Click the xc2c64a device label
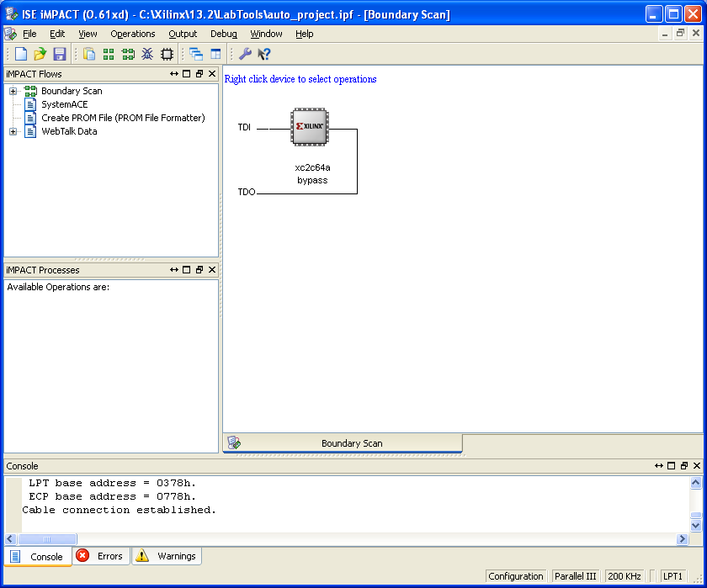Image resolution: width=707 pixels, height=588 pixels. (x=312, y=167)
